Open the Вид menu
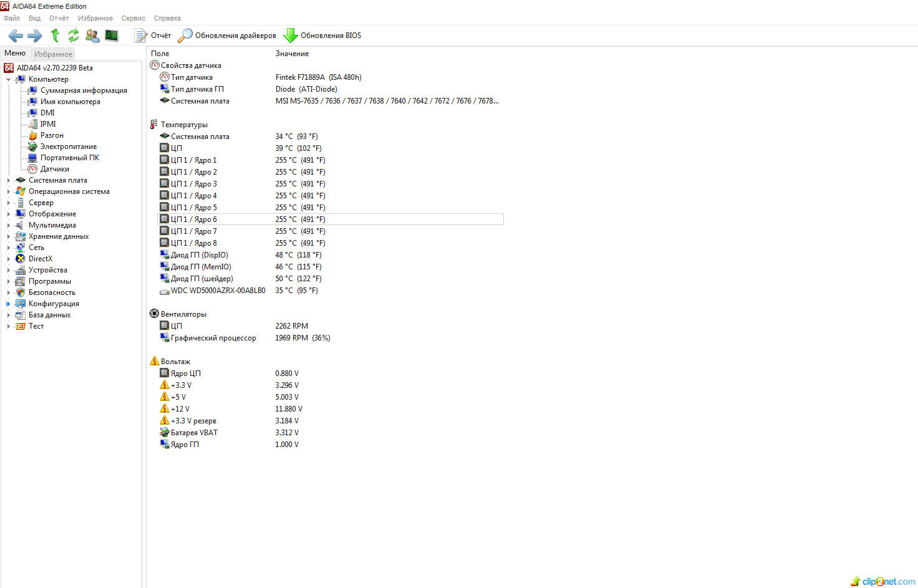 [35, 18]
